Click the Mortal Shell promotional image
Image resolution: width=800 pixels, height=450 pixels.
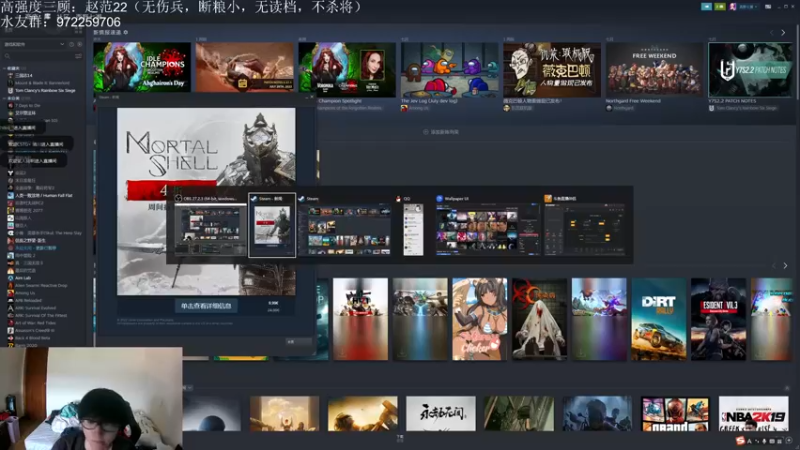pyautogui.click(x=206, y=202)
